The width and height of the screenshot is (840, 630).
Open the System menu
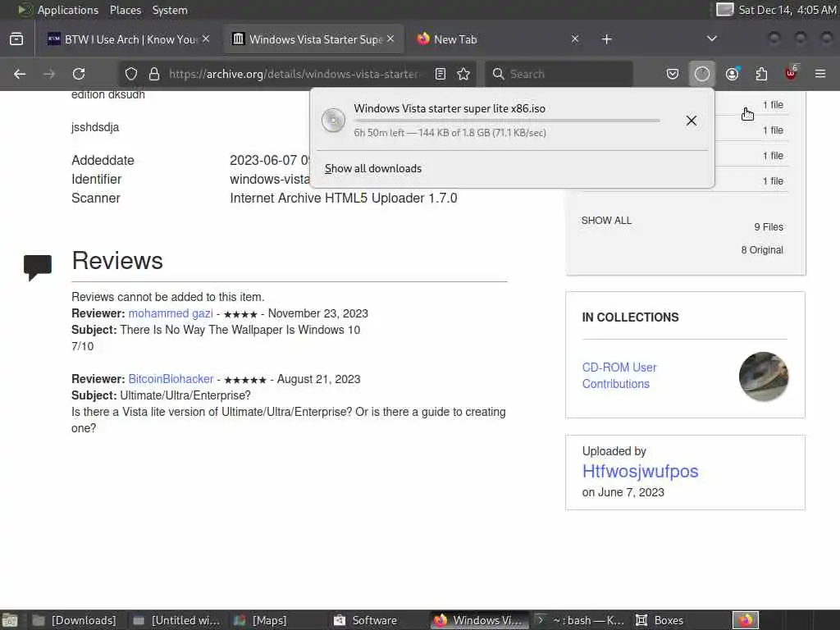point(170,10)
